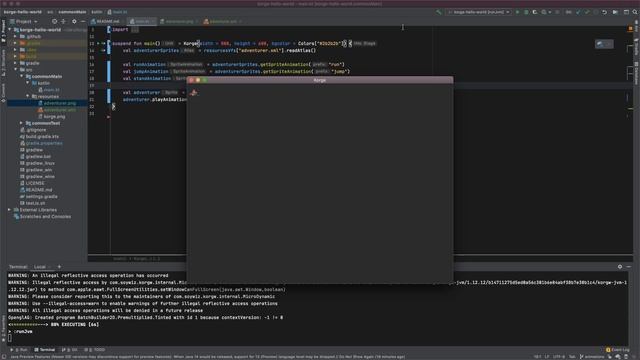This screenshot has height=360, width=640.
Task: Open Database tool window on right strip
Action: pyautogui.click(x=636, y=73)
